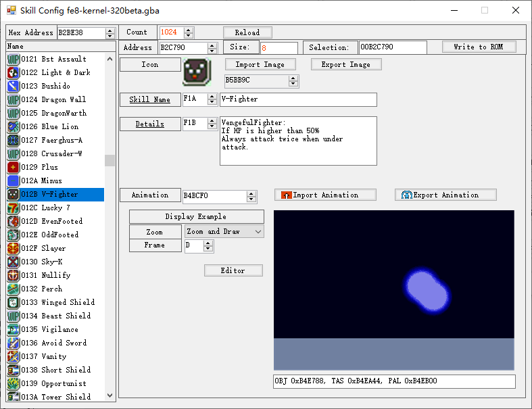Image resolution: width=532 pixels, height=409 pixels.
Task: Click the skill list scrollbar thumb
Action: pyautogui.click(x=110, y=160)
